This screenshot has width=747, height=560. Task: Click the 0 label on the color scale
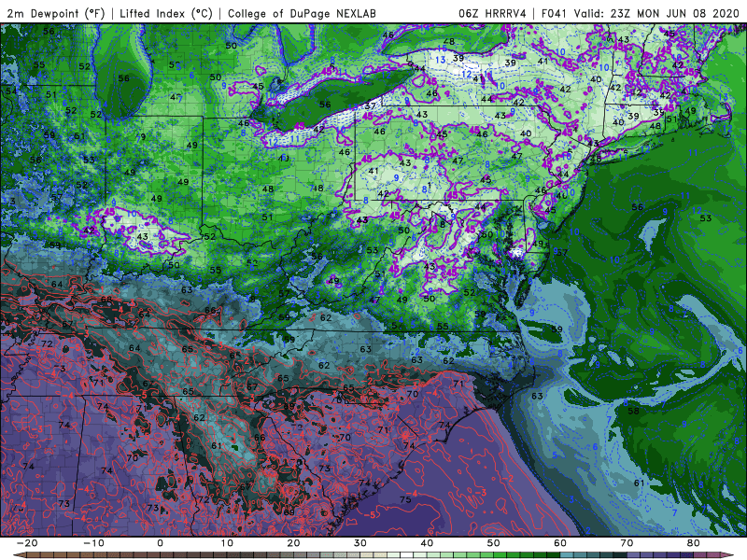tap(160, 543)
